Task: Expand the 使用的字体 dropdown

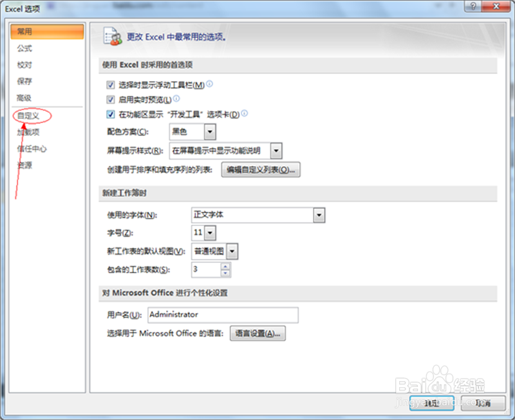Action: click(x=319, y=215)
